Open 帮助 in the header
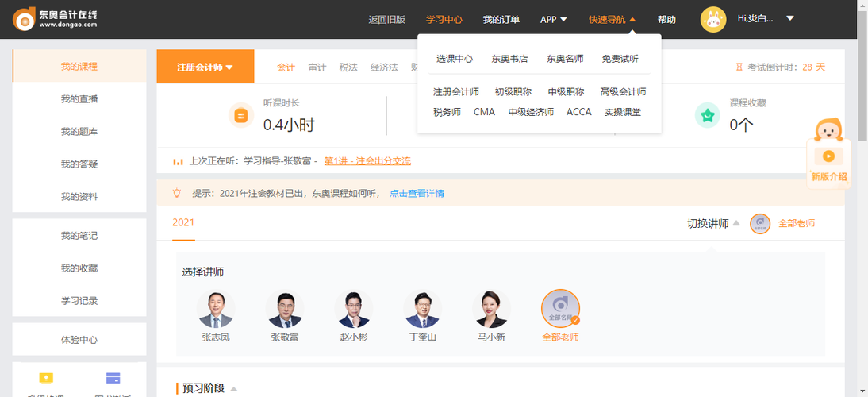The image size is (868, 397). pyautogui.click(x=666, y=19)
